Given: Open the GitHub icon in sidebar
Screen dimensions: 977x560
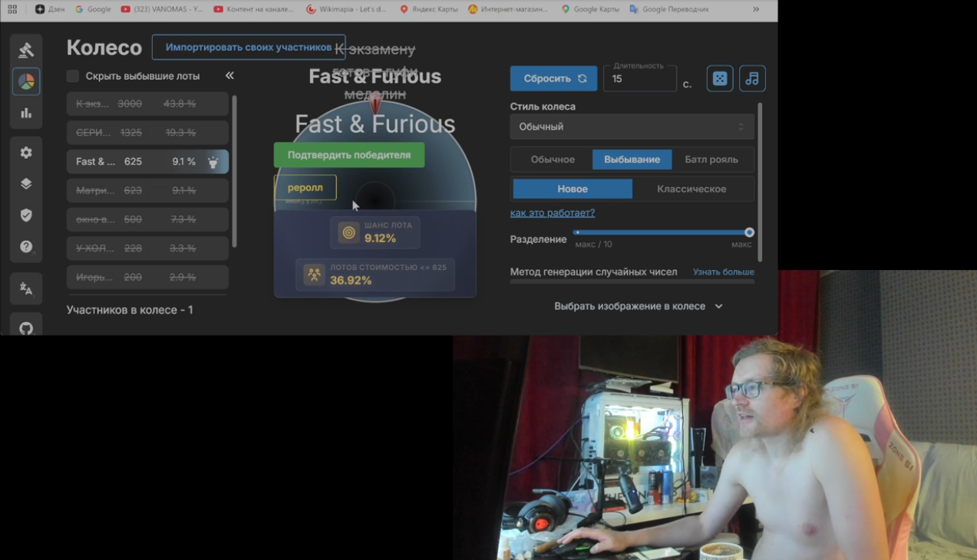Looking at the screenshot, I should 26,328.
